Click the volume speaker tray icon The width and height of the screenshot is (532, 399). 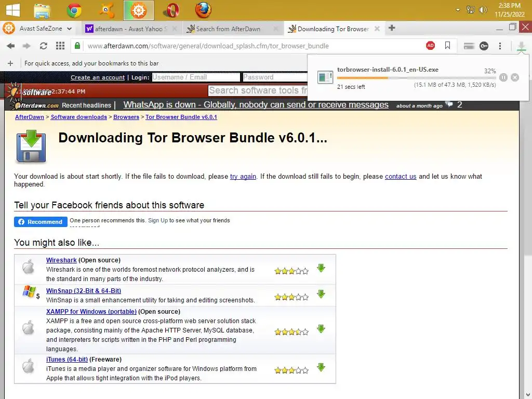pos(483,10)
